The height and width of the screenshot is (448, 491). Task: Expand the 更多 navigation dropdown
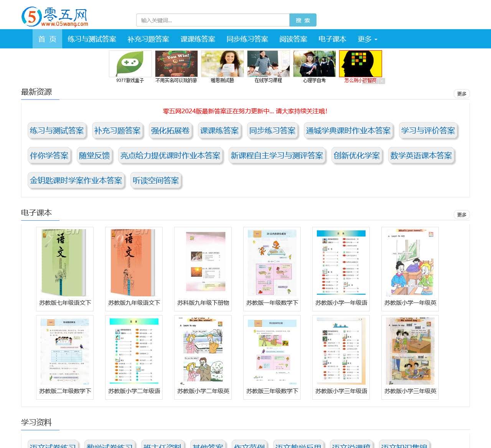(x=367, y=39)
